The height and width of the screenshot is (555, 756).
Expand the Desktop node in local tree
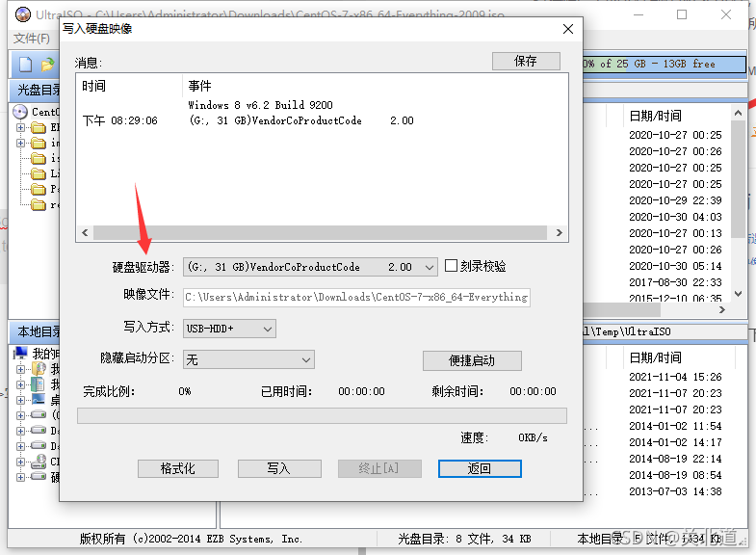(x=20, y=400)
